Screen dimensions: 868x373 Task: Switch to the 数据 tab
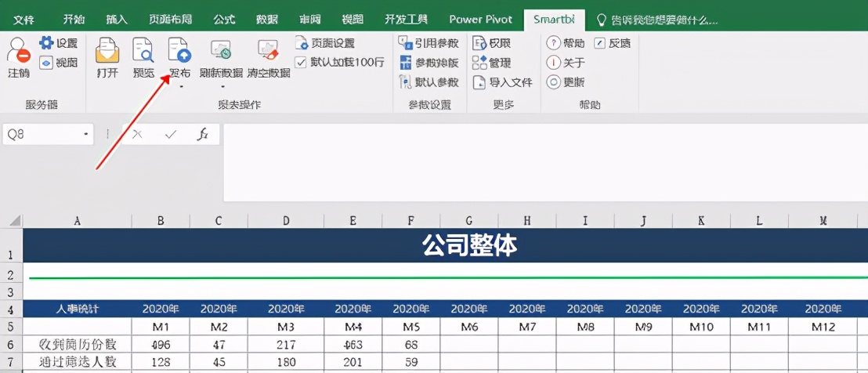point(267,20)
